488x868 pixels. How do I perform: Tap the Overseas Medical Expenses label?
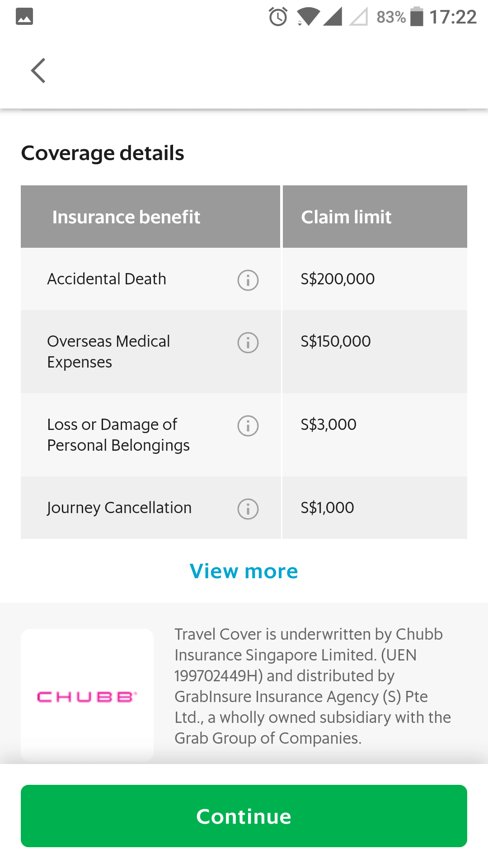click(x=108, y=352)
